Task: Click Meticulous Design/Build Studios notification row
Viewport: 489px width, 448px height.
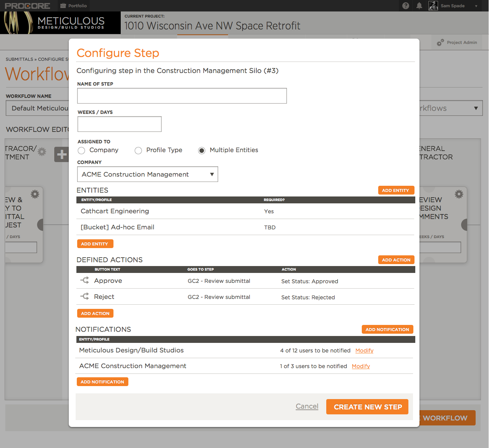Action: [245, 350]
